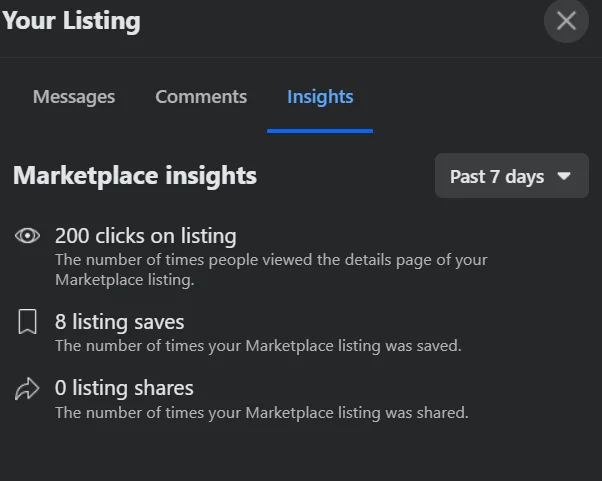Image resolution: width=602 pixels, height=481 pixels.
Task: Open the Comments tab
Action: 201,97
